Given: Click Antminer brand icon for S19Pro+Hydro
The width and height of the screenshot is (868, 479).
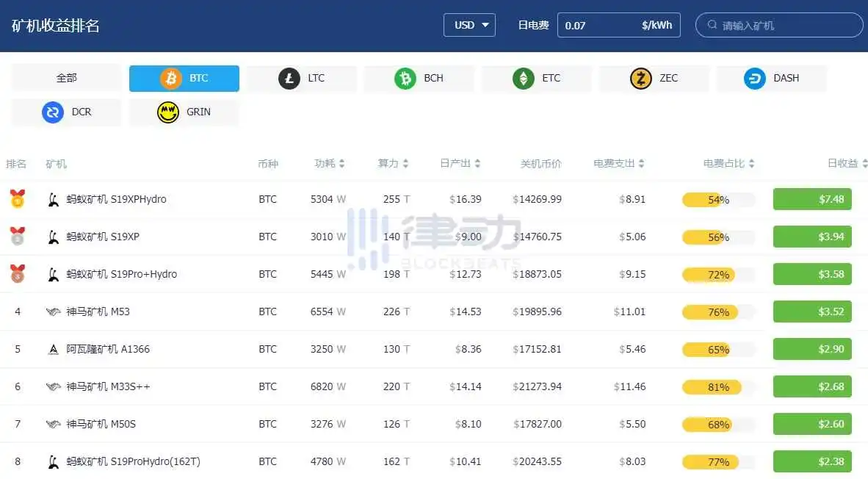Looking at the screenshot, I should tap(53, 274).
